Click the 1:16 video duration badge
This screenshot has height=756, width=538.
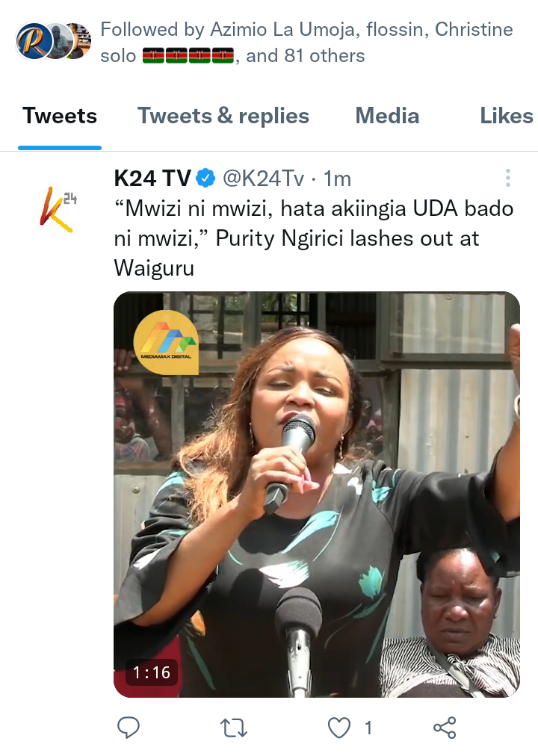[152, 672]
